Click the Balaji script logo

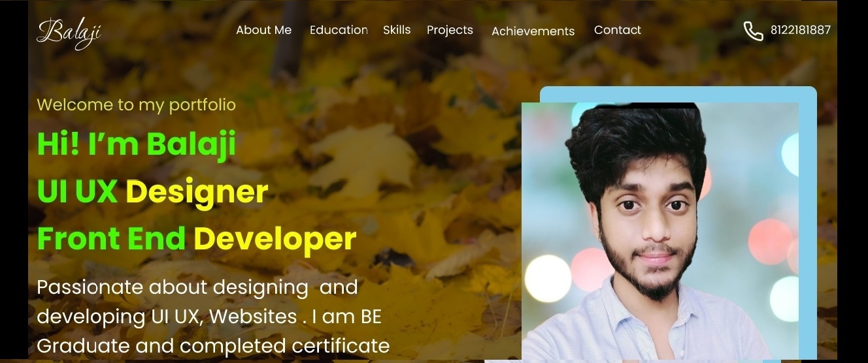tap(69, 32)
